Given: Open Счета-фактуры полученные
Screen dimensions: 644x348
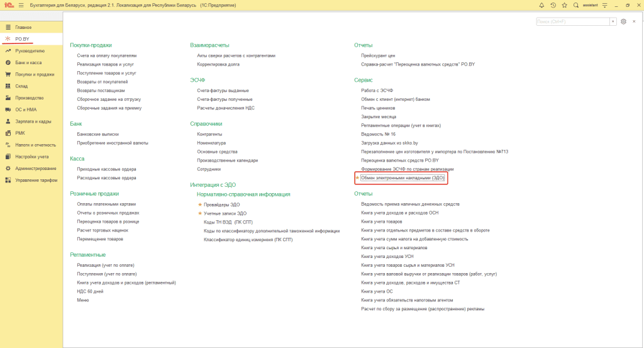Looking at the screenshot, I should tap(225, 99).
